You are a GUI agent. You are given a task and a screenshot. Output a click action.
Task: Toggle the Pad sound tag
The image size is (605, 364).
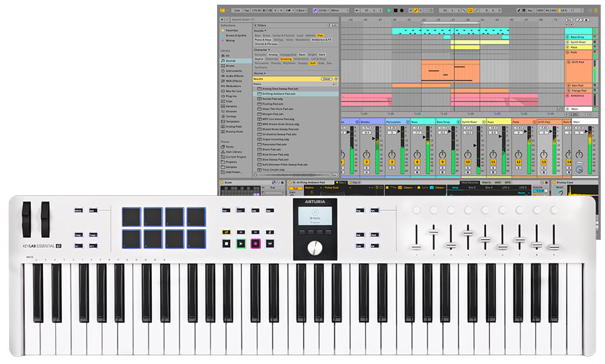pos(320,36)
